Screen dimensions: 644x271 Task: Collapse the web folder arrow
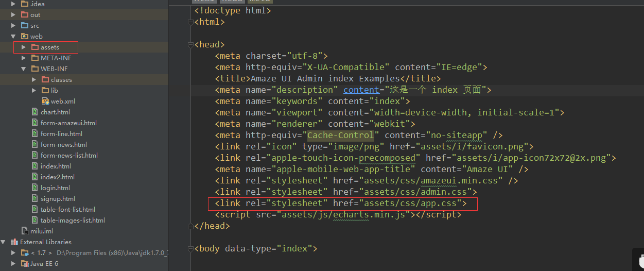(13, 36)
